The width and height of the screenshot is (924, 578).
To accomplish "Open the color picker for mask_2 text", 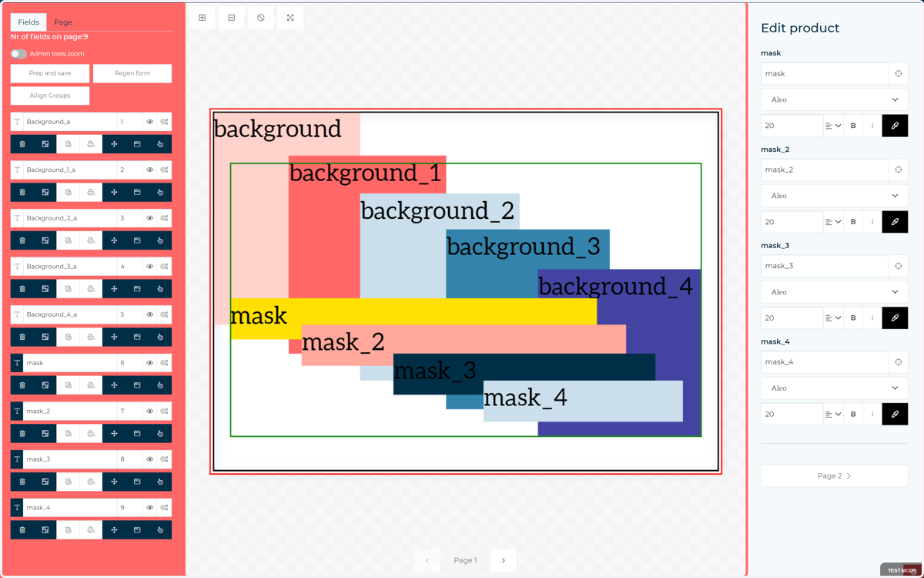I will click(895, 222).
